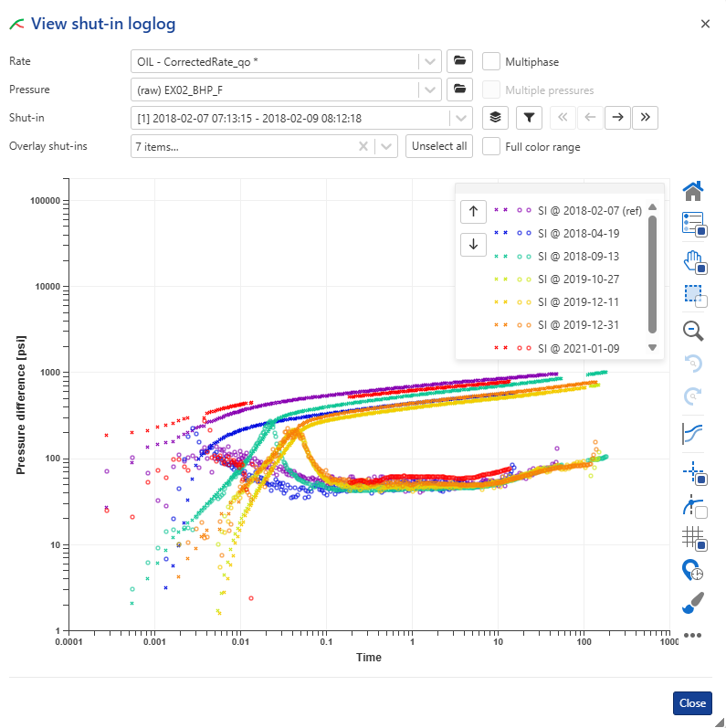Toggle the crosshair cursor tool
726x728 pixels.
694,471
